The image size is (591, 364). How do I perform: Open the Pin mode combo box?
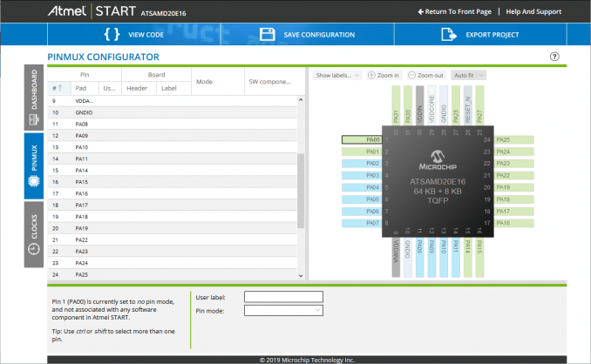(x=283, y=310)
